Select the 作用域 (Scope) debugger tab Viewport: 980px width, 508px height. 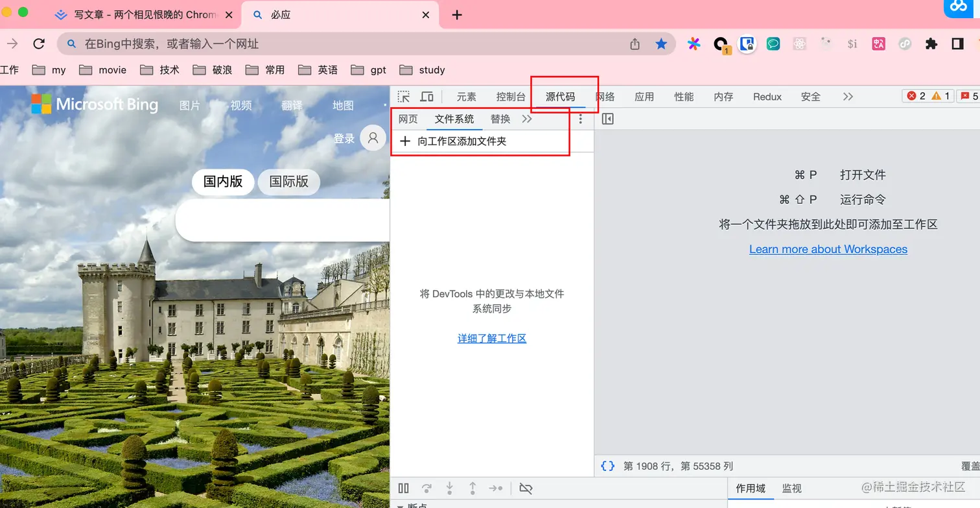point(751,489)
